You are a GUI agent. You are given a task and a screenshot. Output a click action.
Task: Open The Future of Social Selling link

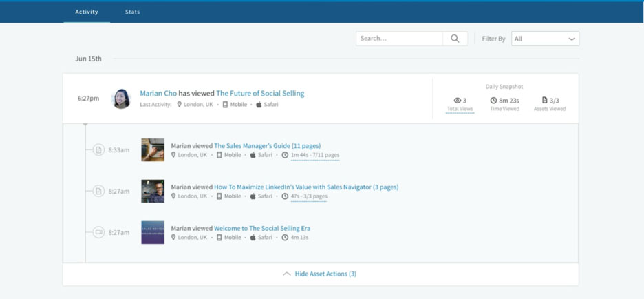tap(260, 93)
